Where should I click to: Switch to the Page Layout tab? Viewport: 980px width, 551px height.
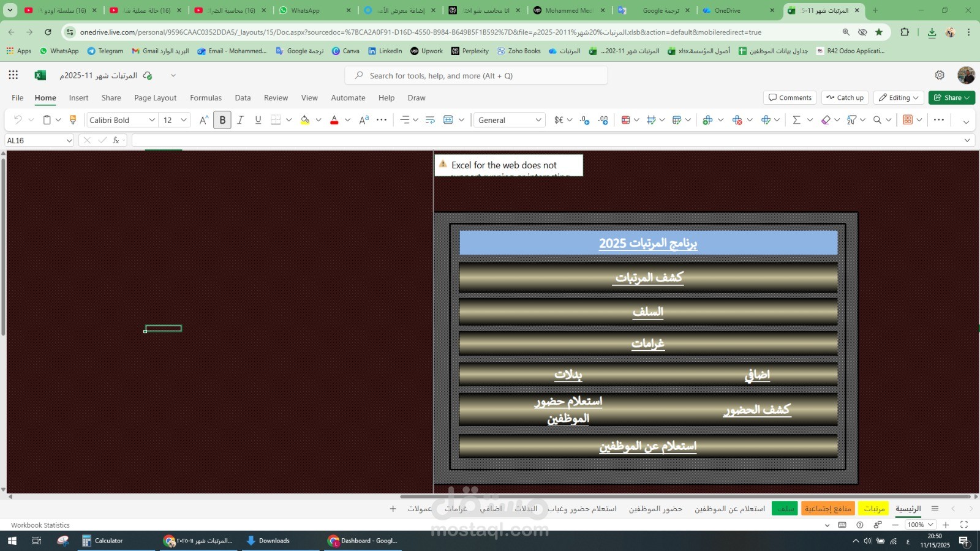pos(156,97)
